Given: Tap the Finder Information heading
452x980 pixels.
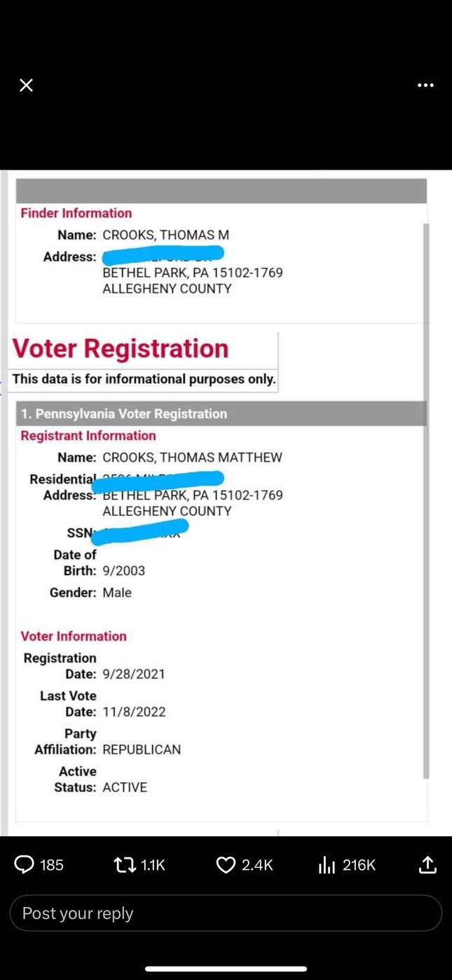Looking at the screenshot, I should (x=76, y=213).
